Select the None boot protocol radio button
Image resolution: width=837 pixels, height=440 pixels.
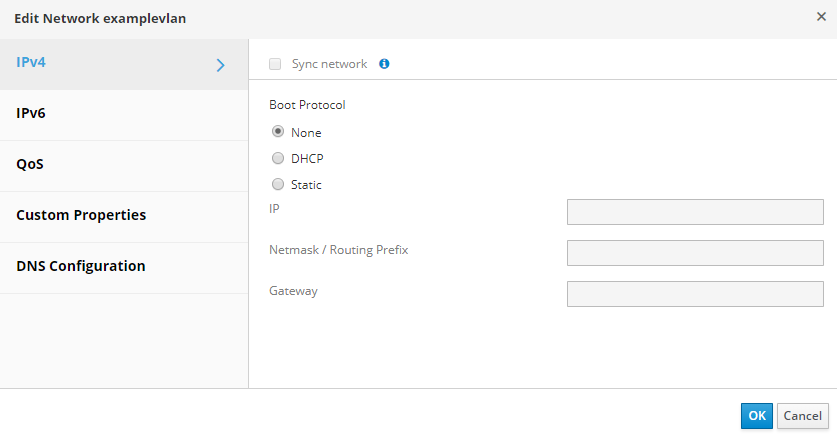[x=278, y=131]
